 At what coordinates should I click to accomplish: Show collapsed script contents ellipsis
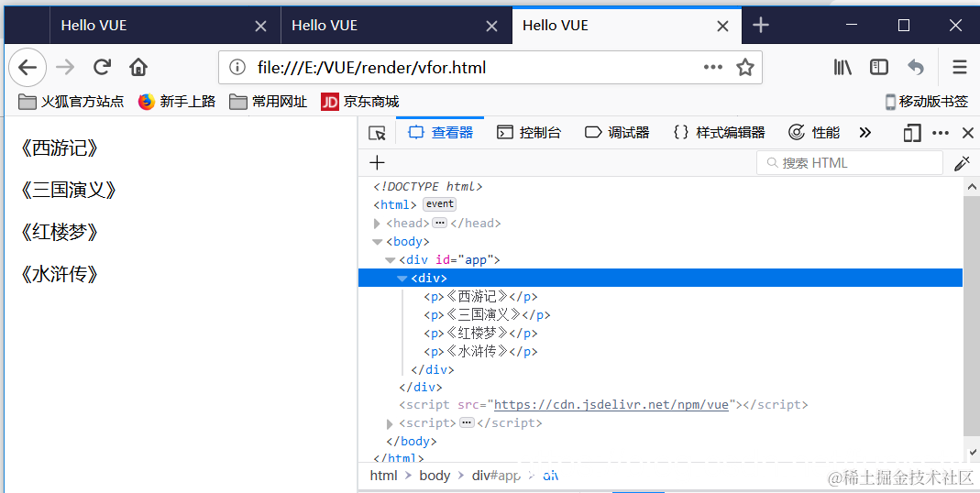pos(467,423)
